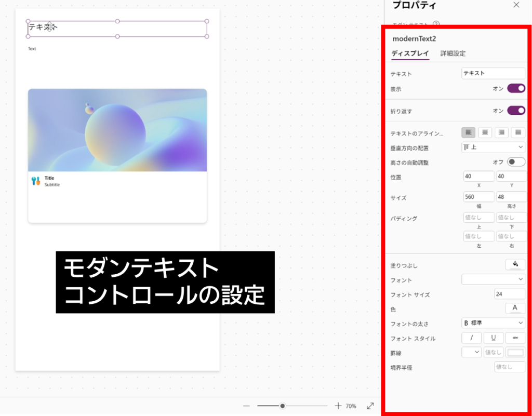The height and width of the screenshot is (416, 532).
Task: Apply italic font style
Action: 472,338
